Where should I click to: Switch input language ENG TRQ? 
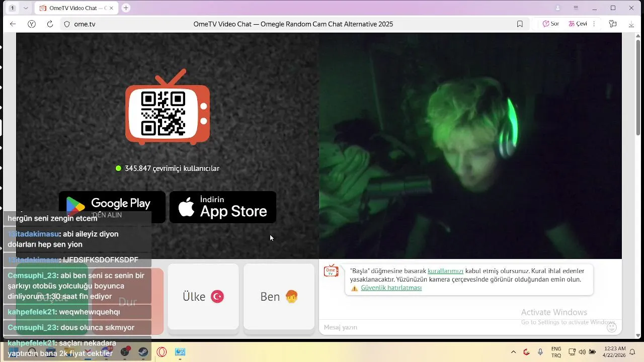click(x=556, y=352)
